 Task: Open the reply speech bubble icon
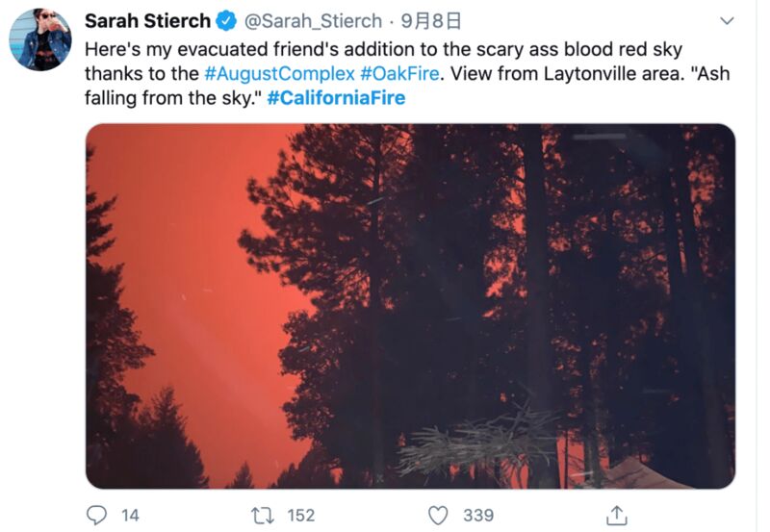pyautogui.click(x=97, y=515)
